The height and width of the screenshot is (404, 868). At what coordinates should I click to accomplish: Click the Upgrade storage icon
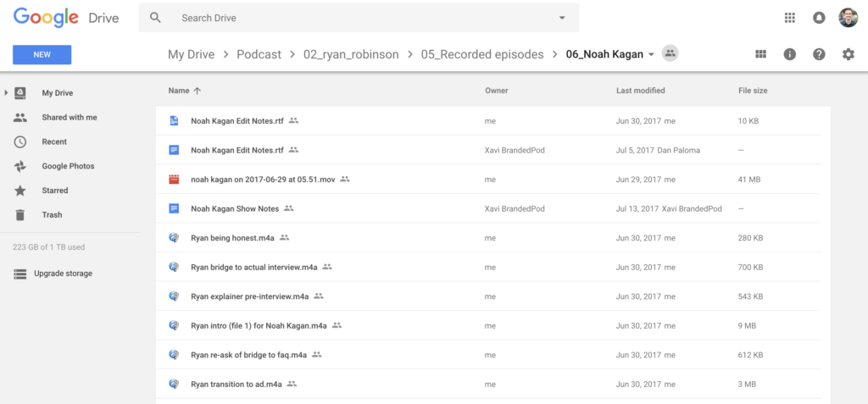pos(20,274)
